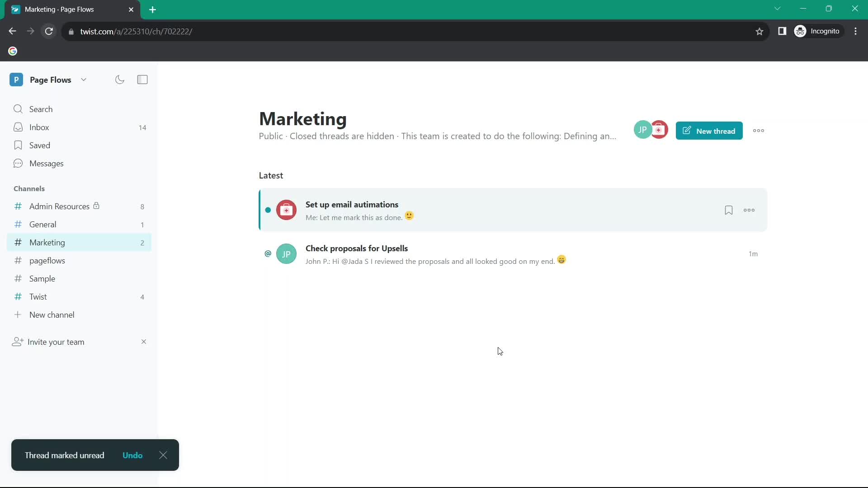The image size is (868, 488).
Task: Expand the three-dot menu next to New thread button
Action: coord(759,131)
